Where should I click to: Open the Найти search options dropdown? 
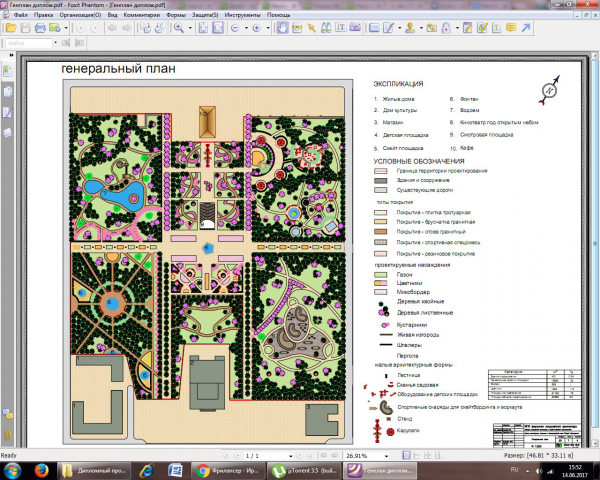click(x=55, y=43)
